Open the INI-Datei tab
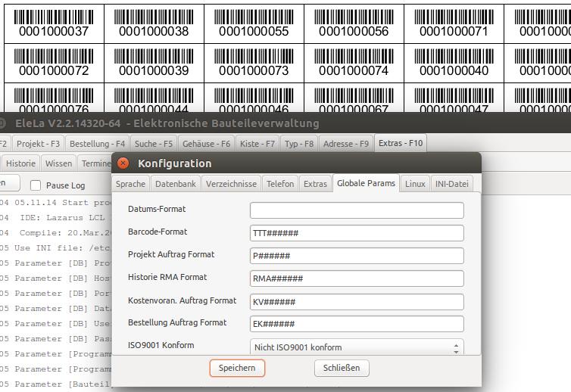This screenshot has width=571, height=392. pos(452,184)
